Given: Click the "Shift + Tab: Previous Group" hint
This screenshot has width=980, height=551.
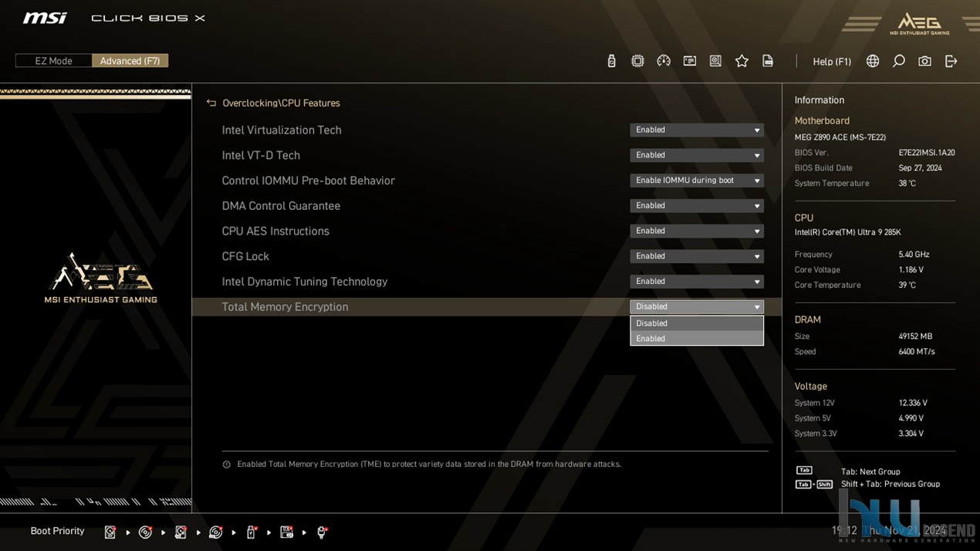Looking at the screenshot, I should pos(890,484).
